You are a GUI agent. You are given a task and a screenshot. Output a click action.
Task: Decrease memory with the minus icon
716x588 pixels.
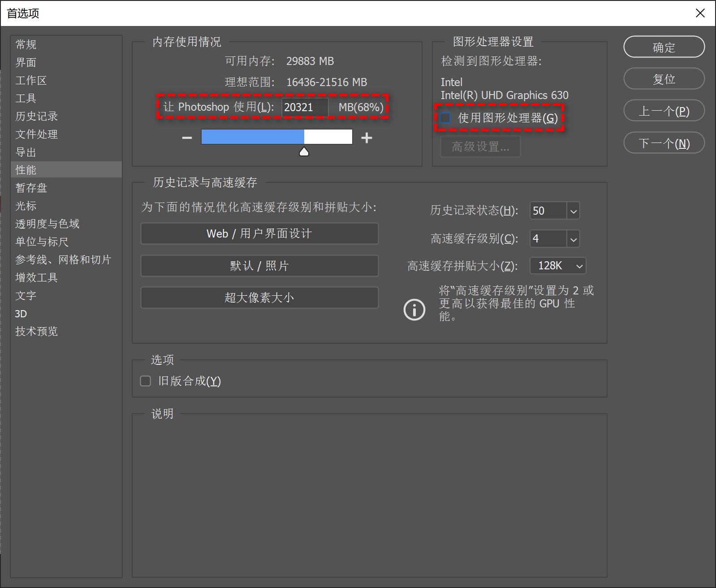pyautogui.click(x=187, y=138)
